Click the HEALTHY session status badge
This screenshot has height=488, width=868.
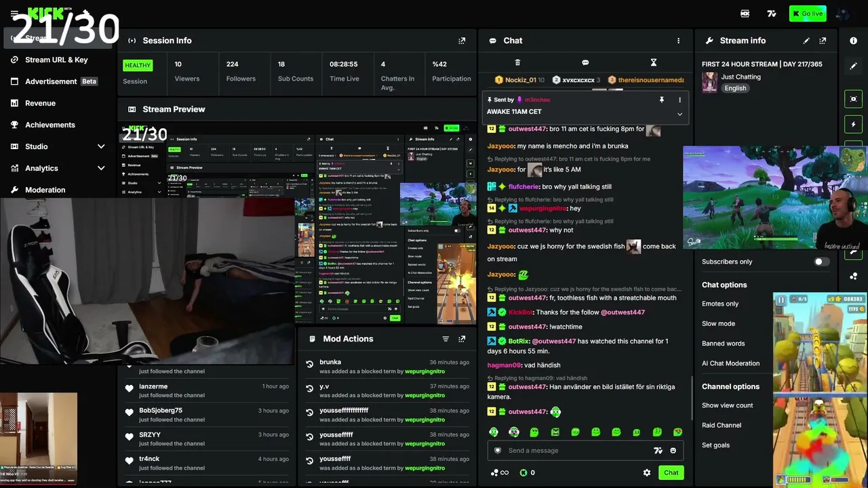(x=138, y=66)
